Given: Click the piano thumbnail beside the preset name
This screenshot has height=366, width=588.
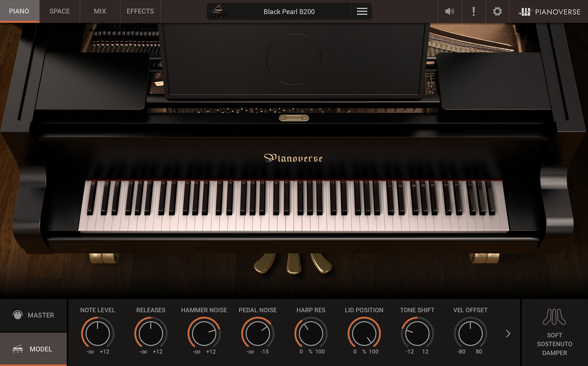Looking at the screenshot, I should tap(217, 11).
